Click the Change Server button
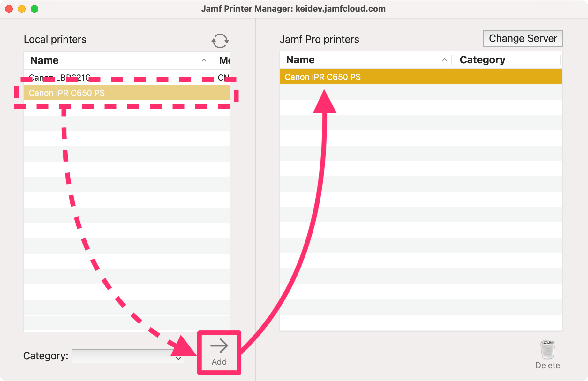This screenshot has width=588, height=381. point(523,38)
